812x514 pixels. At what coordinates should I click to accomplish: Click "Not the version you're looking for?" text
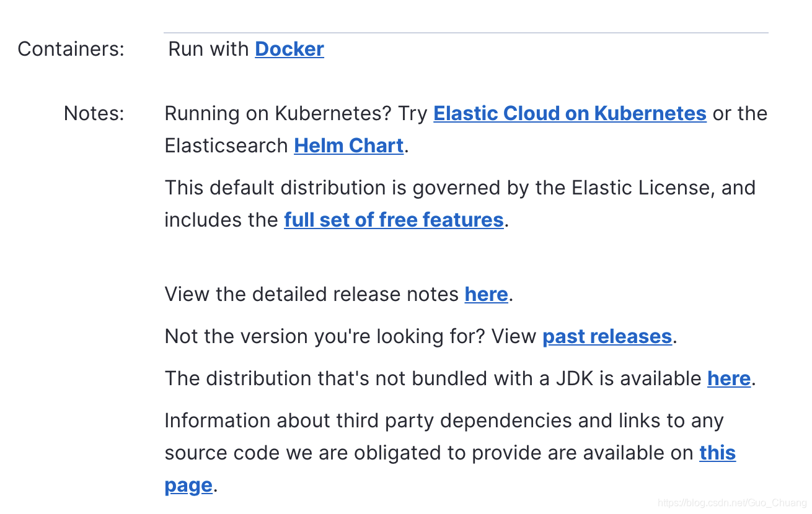[325, 336]
